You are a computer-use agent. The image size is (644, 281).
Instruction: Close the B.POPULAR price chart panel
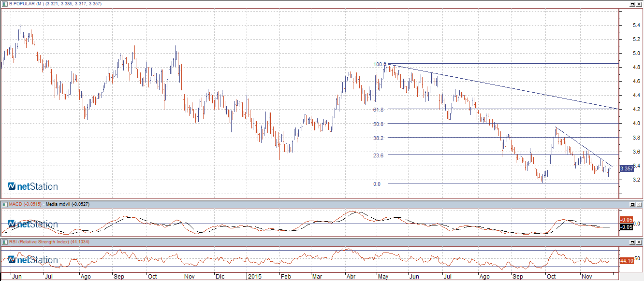639,4
